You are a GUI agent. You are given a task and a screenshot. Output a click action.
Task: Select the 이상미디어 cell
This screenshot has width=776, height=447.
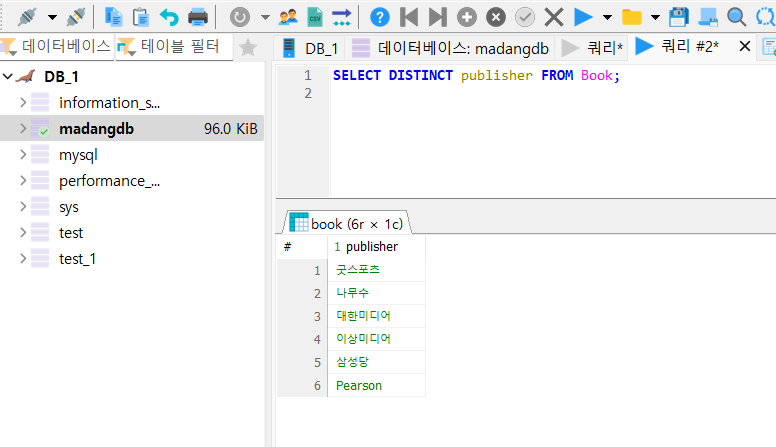click(x=376, y=339)
